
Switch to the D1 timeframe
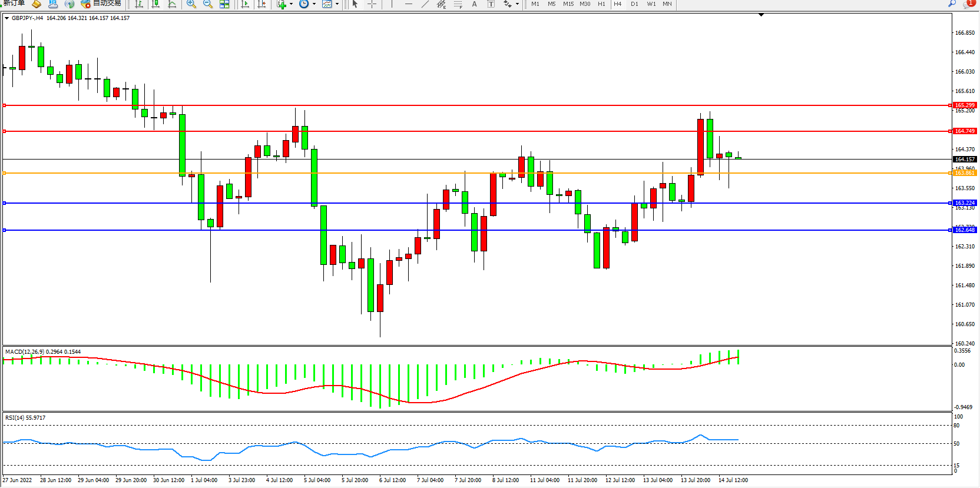tap(634, 4)
